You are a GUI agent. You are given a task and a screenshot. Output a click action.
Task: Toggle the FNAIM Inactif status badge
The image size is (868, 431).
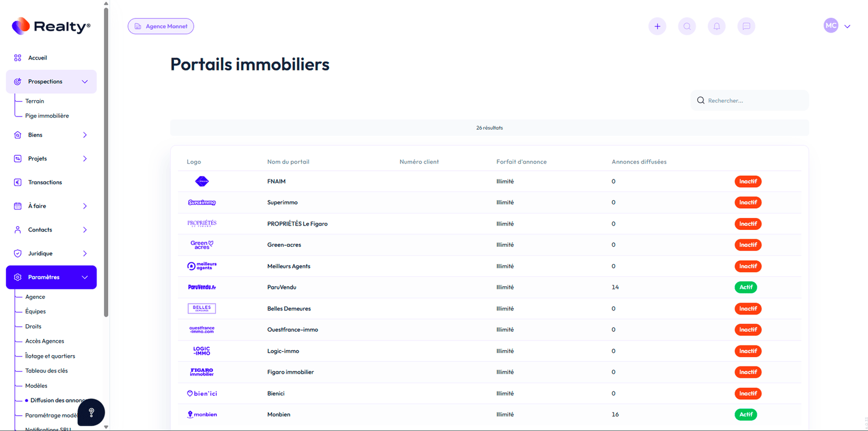tap(748, 182)
